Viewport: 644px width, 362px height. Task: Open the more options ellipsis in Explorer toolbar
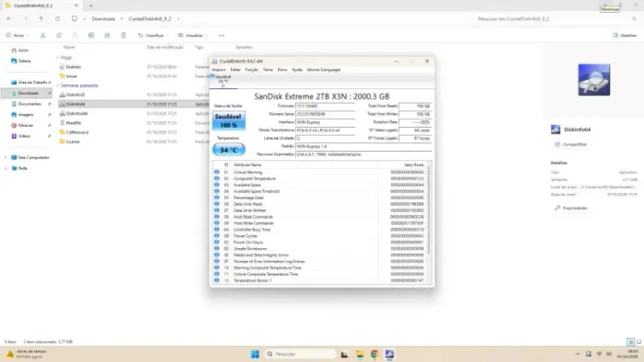coord(222,35)
